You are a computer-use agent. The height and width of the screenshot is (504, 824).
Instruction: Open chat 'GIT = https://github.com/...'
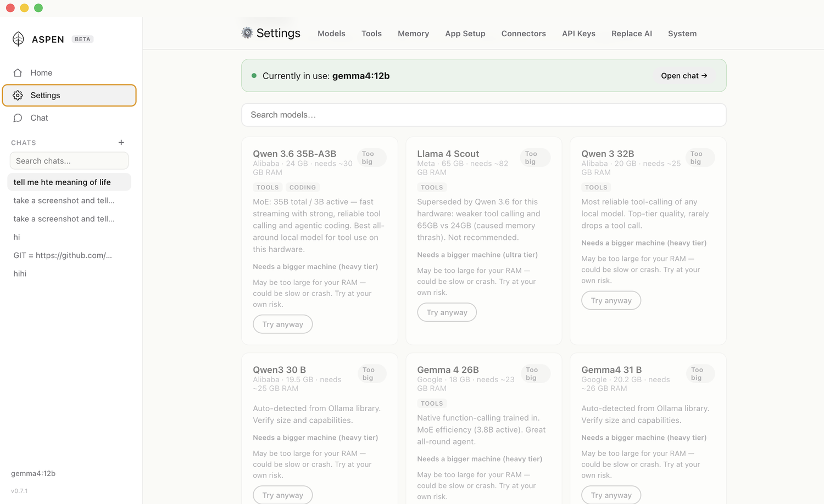click(69, 255)
